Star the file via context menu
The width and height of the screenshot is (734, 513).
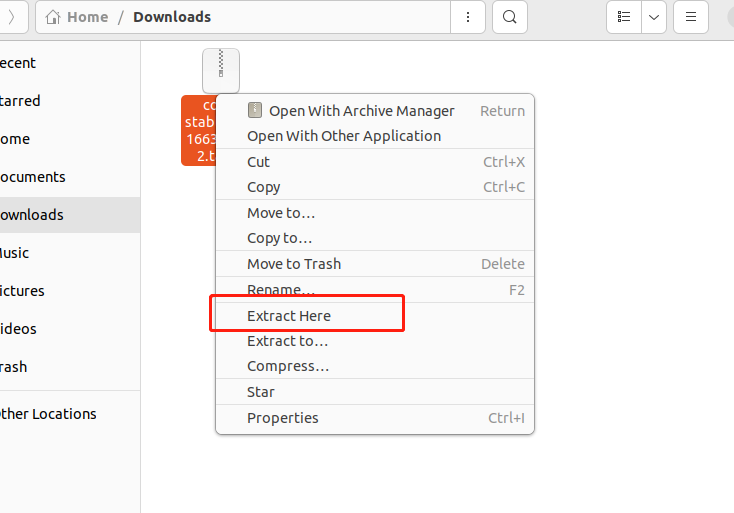(261, 392)
